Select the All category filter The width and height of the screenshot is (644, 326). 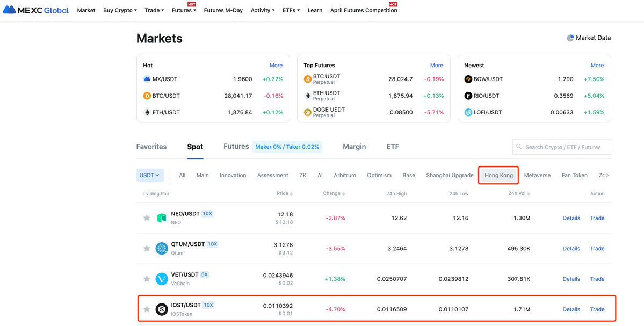point(183,175)
